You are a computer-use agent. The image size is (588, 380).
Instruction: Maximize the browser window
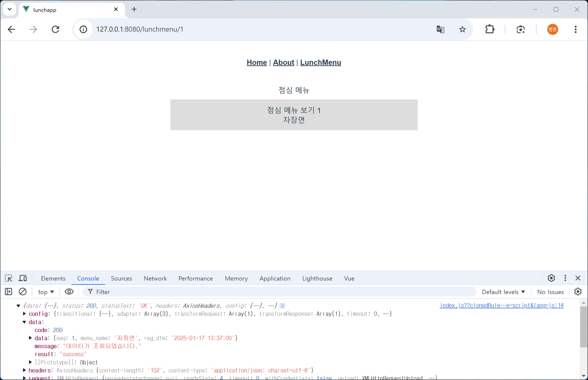point(556,9)
